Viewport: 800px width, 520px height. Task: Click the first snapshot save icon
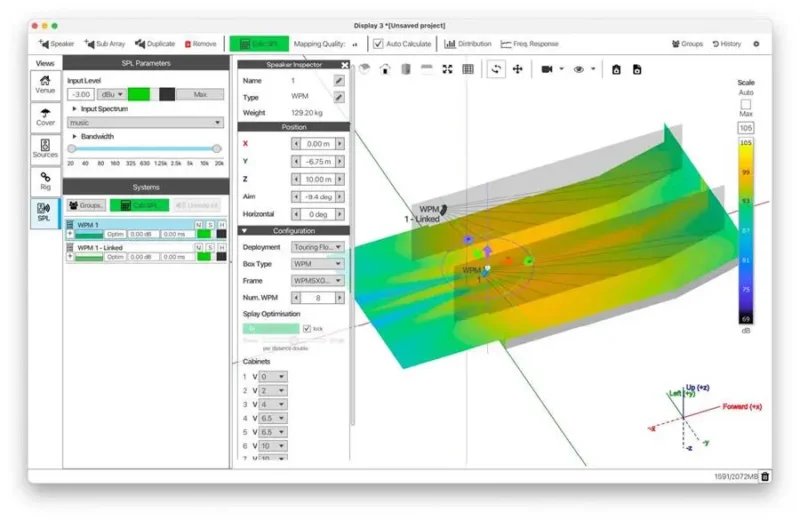pos(616,69)
